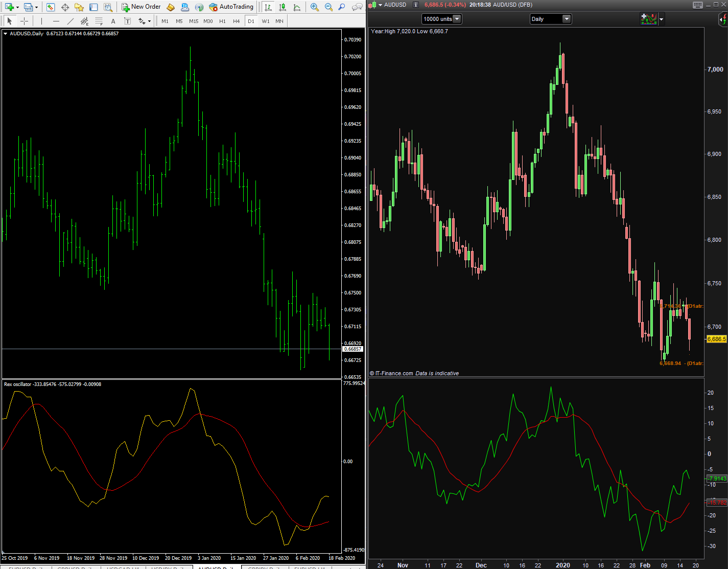This screenshot has height=569, width=728.
Task: Set timeframe to M30
Action: tap(208, 21)
